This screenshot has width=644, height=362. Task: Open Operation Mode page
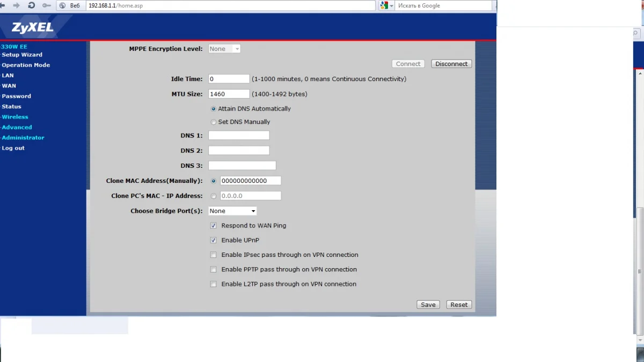(26, 65)
